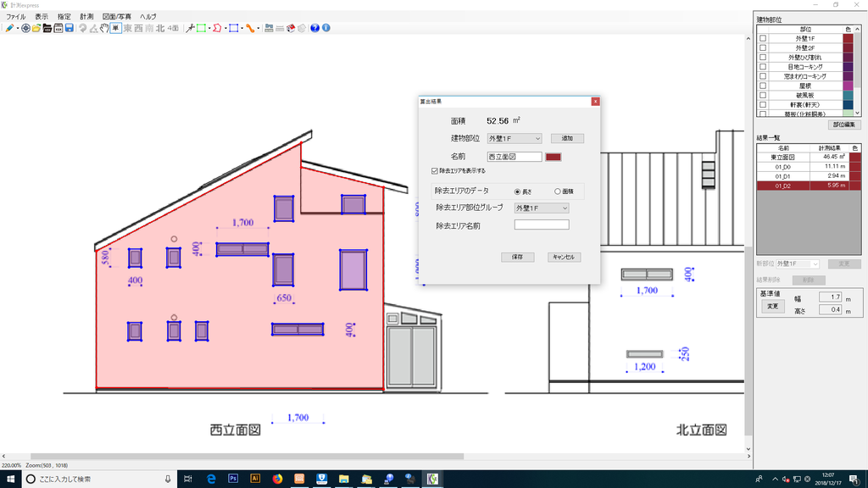Check the 外壁1F checkbox in 建物部位 list
Viewport: 868px width, 488px height.
(763, 38)
